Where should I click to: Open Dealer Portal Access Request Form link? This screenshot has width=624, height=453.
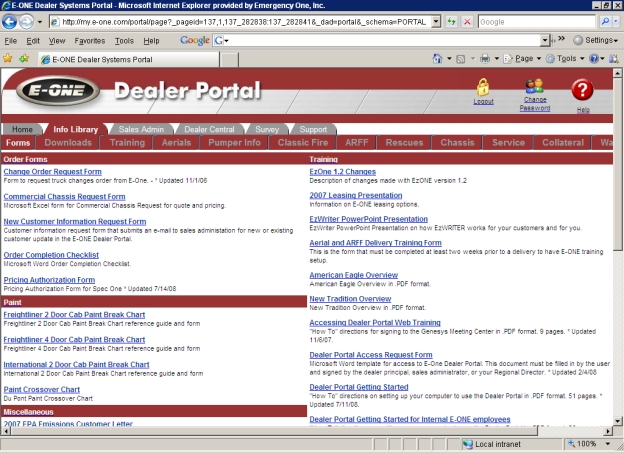[371, 355]
